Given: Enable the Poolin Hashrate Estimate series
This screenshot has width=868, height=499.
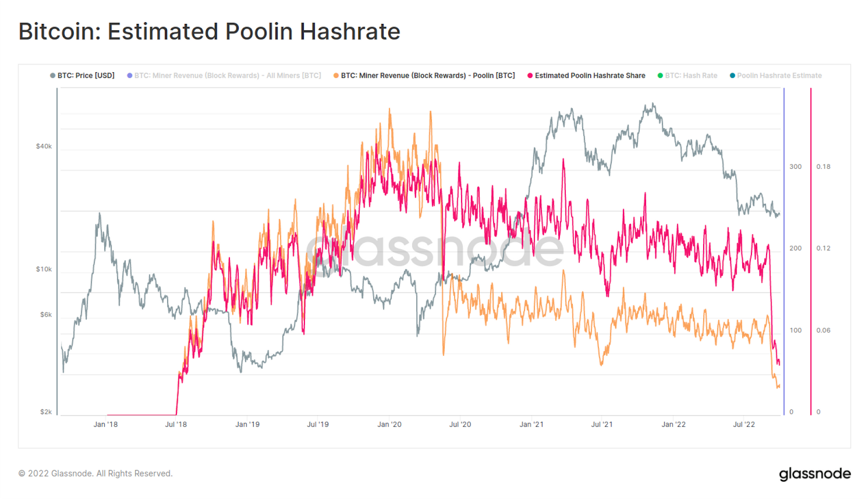Looking at the screenshot, I should 776,75.
